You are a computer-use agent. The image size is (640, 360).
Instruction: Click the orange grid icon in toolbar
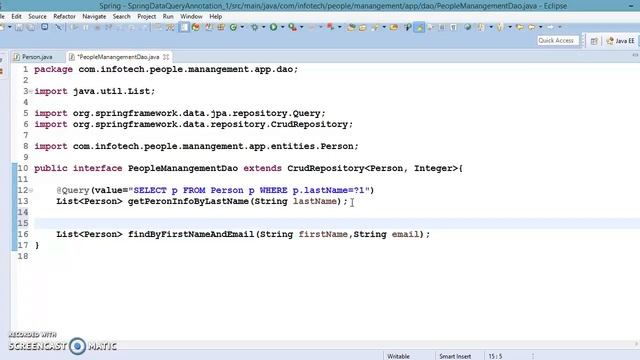(221, 27)
